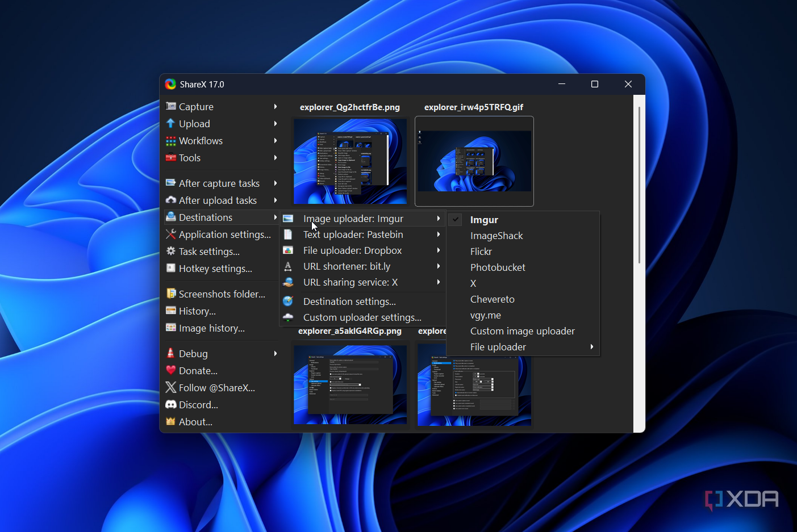Select Chevereto as image uploader
797x532 pixels.
click(x=523, y=299)
